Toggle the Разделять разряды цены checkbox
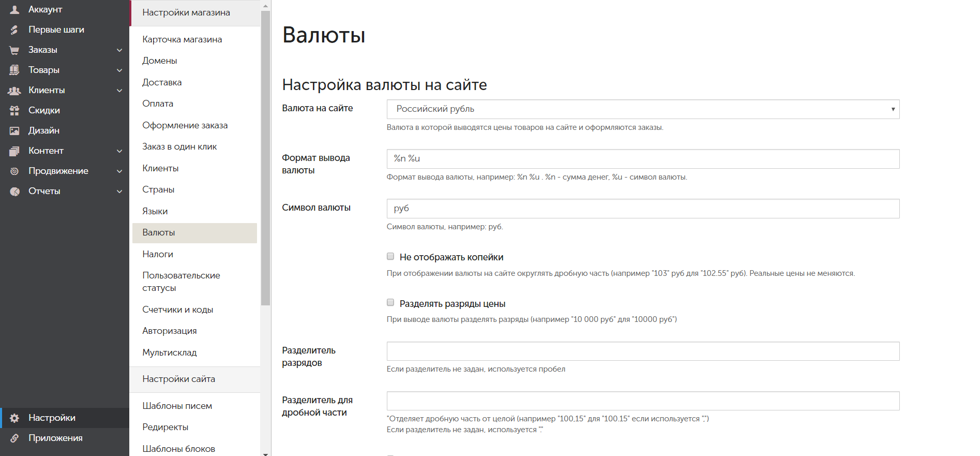Viewport: 980px width, 456px height. pos(390,303)
